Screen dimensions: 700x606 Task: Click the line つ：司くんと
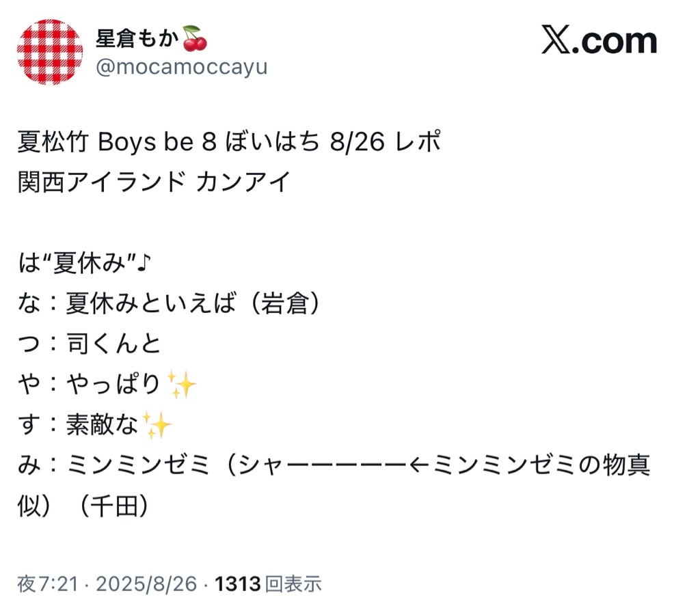point(90,344)
